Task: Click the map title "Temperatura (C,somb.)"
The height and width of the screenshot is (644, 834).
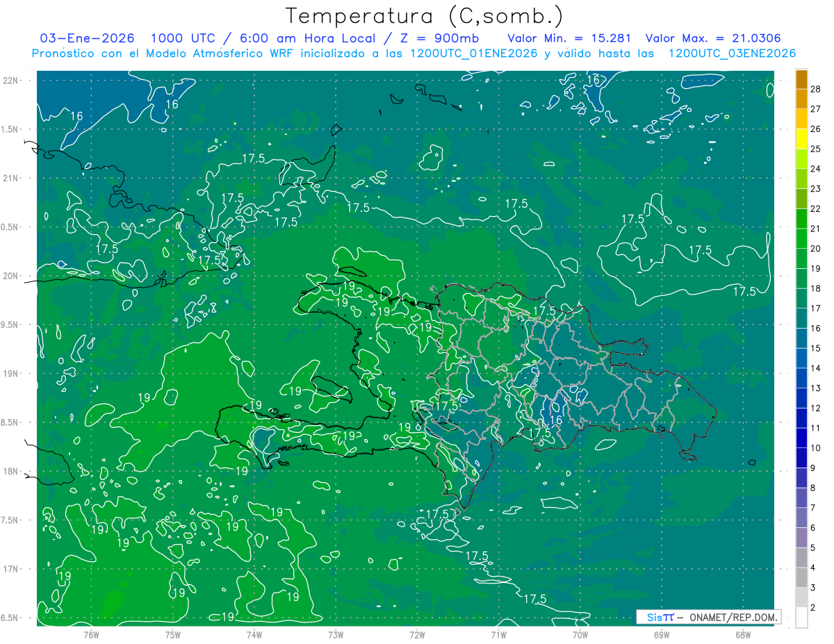Action: (424, 16)
